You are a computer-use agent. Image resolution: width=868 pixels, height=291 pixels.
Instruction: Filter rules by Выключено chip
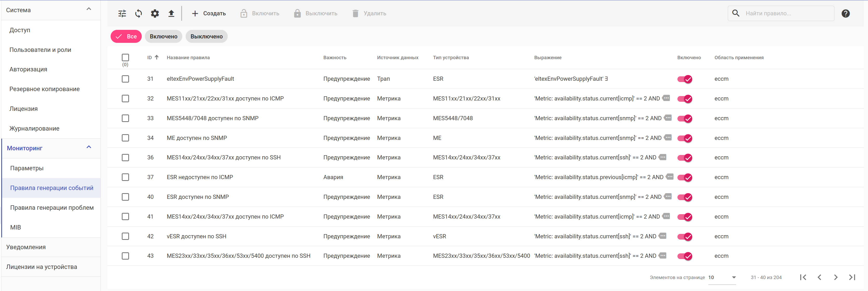pyautogui.click(x=206, y=36)
